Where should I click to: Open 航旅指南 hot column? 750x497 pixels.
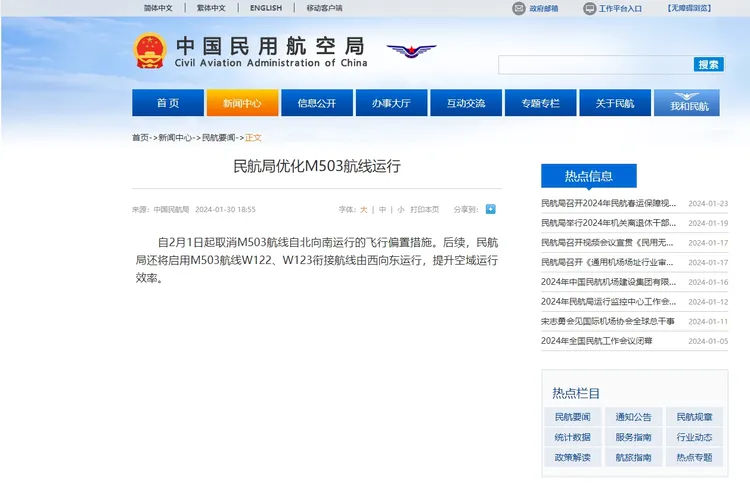(633, 457)
